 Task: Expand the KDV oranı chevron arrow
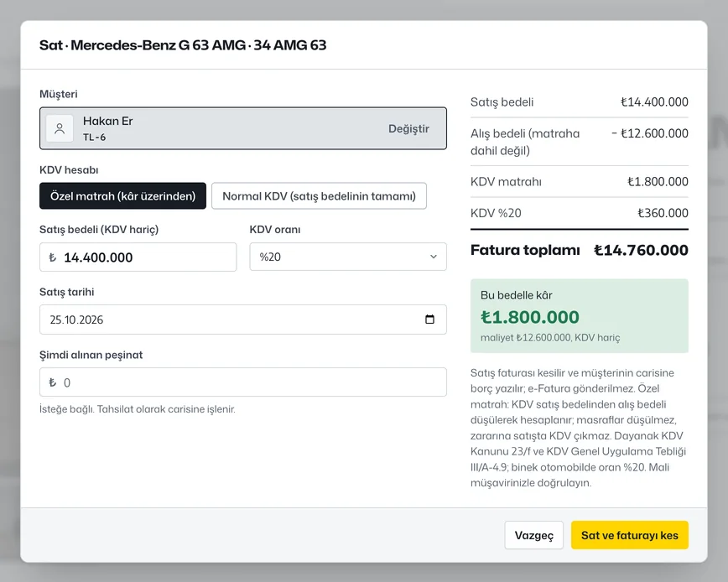433,257
